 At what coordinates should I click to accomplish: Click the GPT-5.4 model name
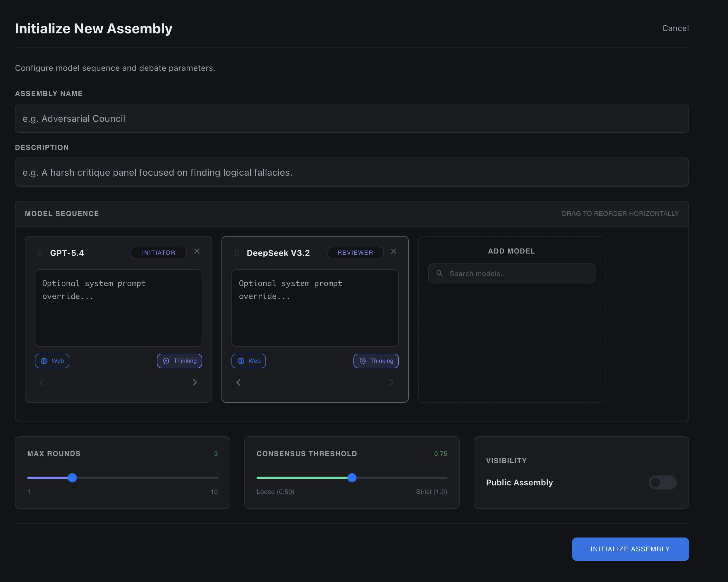coord(67,253)
